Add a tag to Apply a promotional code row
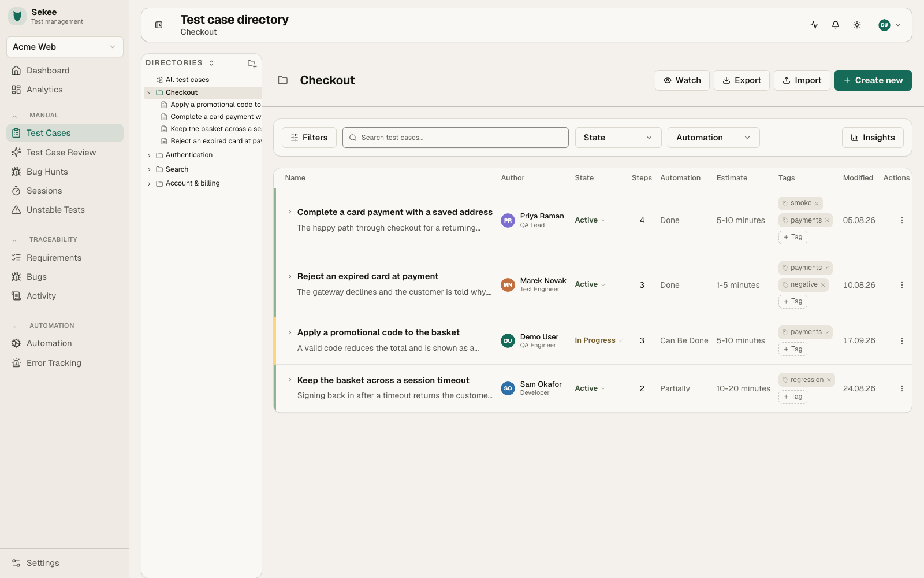The image size is (924, 578). pos(793,349)
